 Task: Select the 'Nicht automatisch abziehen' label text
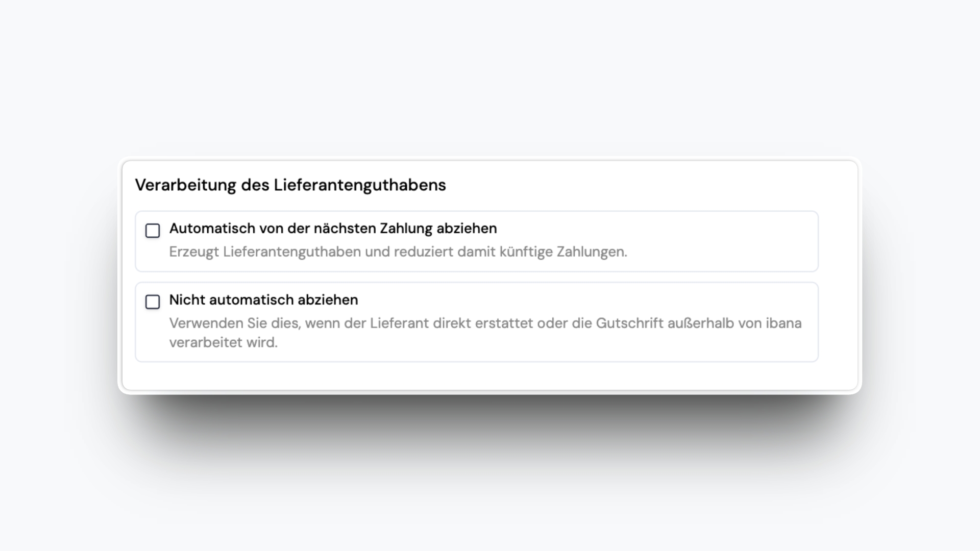point(263,300)
